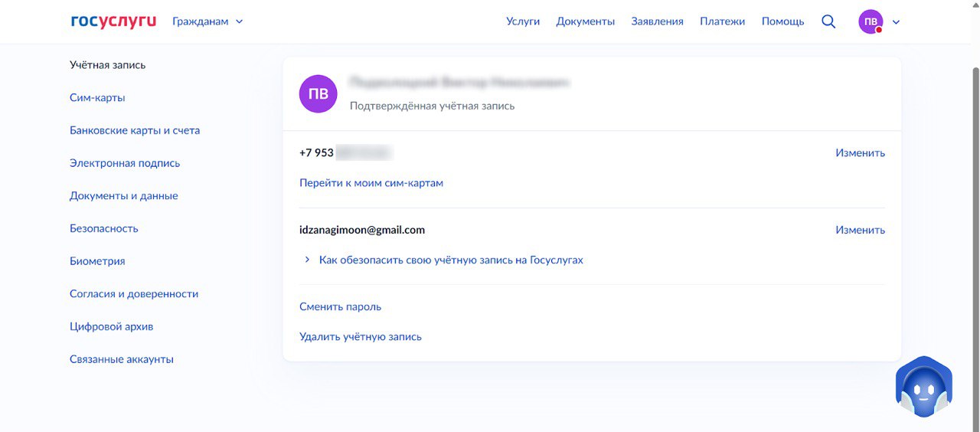Expand the Гражданам dropdown

coord(207,21)
